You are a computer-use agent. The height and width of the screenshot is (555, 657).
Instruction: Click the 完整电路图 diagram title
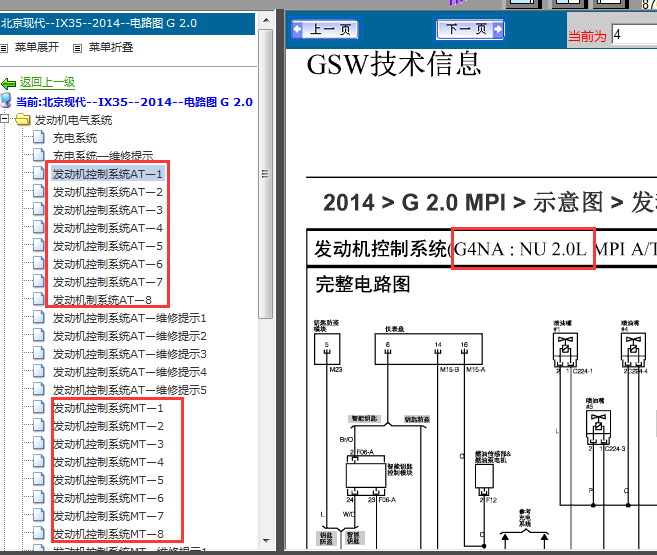pyautogui.click(x=363, y=284)
